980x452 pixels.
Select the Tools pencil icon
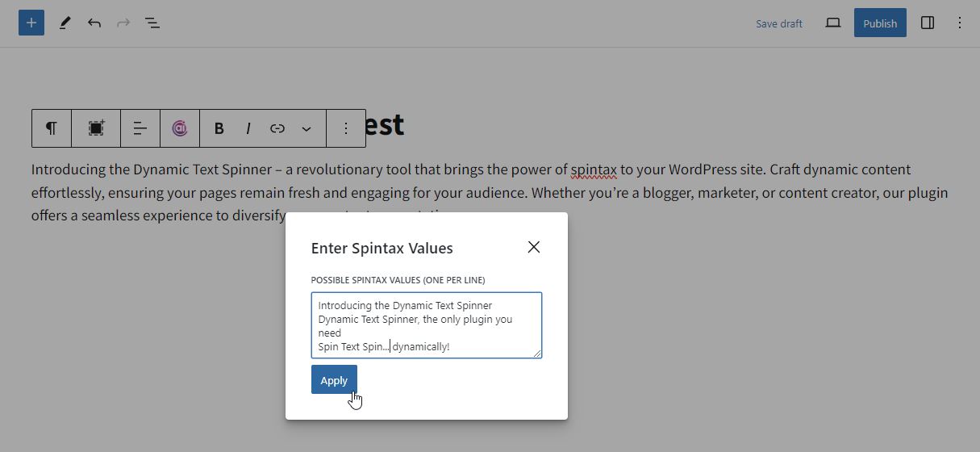tap(65, 23)
